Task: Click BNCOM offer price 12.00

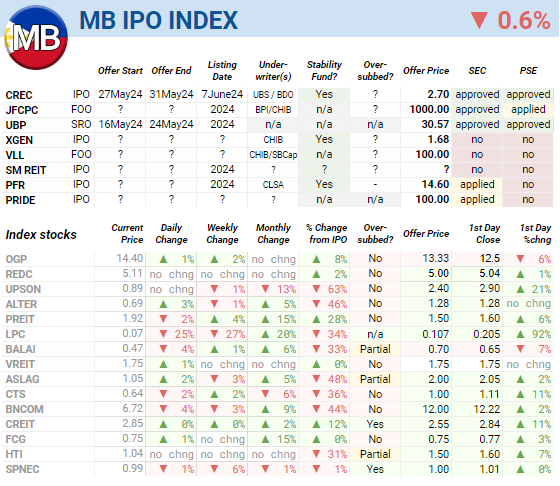Action: [x=436, y=409]
